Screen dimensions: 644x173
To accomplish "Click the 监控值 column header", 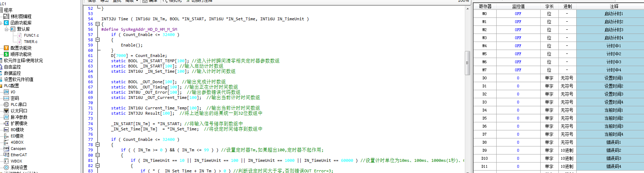I will [x=518, y=6].
